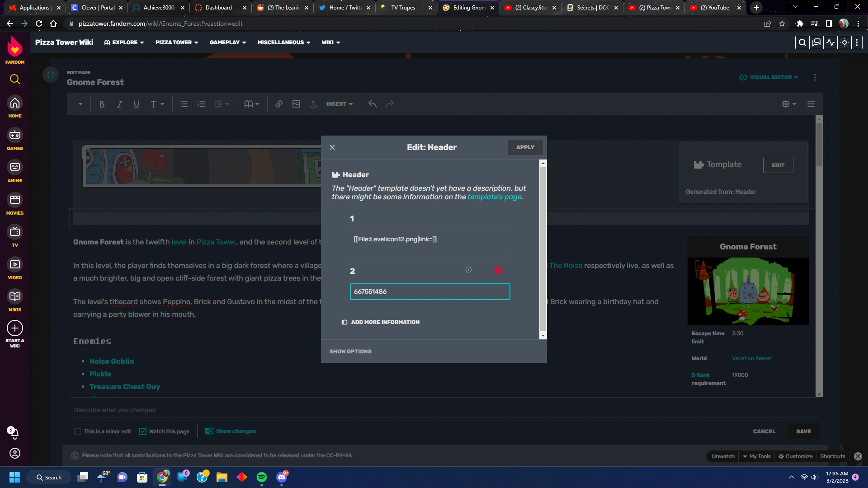The image size is (868, 488).
Task: Click the Fandom search magnifier in sidebar
Action: (15, 80)
